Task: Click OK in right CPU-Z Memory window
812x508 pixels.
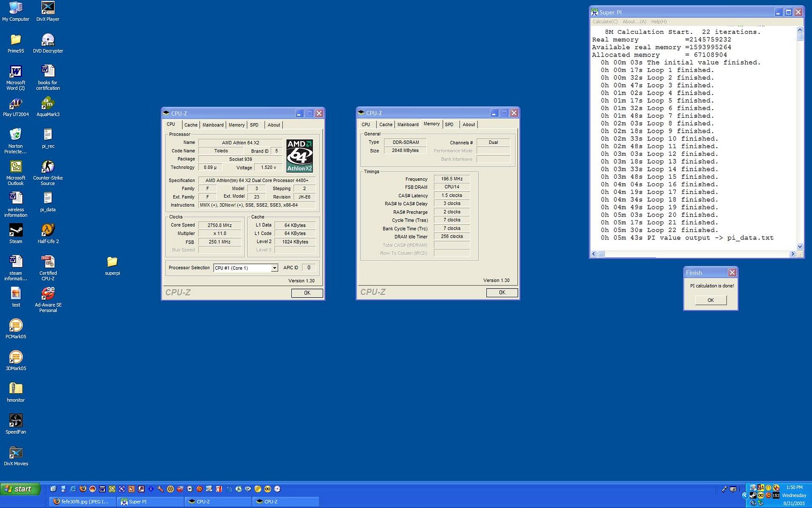Action: coord(502,293)
